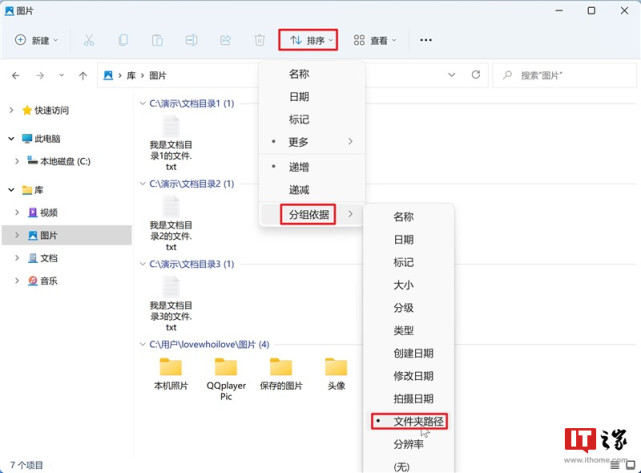
Task: Switch to details view icon in status bar
Action: tap(615, 465)
